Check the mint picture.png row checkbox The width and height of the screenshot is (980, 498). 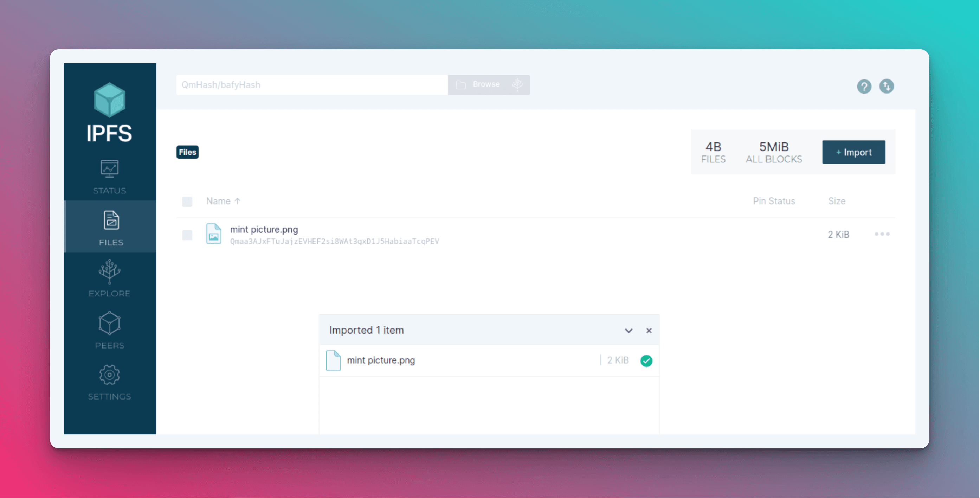pyautogui.click(x=187, y=235)
